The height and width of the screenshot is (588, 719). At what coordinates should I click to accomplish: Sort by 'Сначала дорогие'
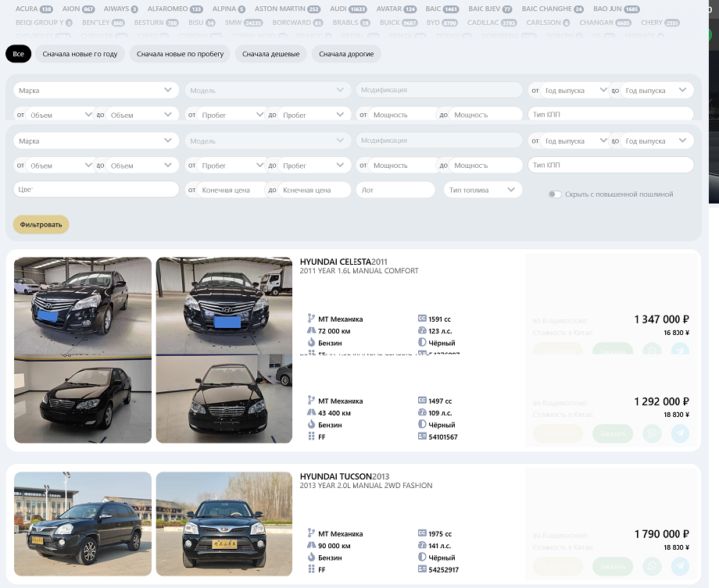pos(346,54)
